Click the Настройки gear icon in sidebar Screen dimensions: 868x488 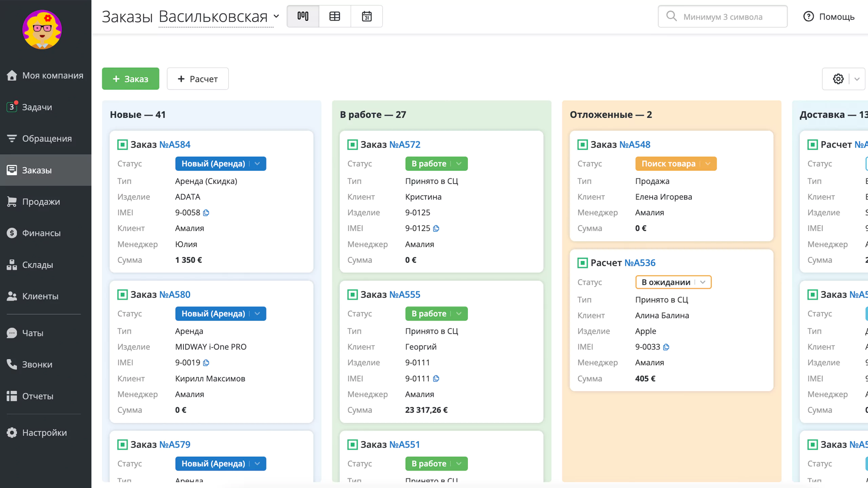click(x=12, y=433)
